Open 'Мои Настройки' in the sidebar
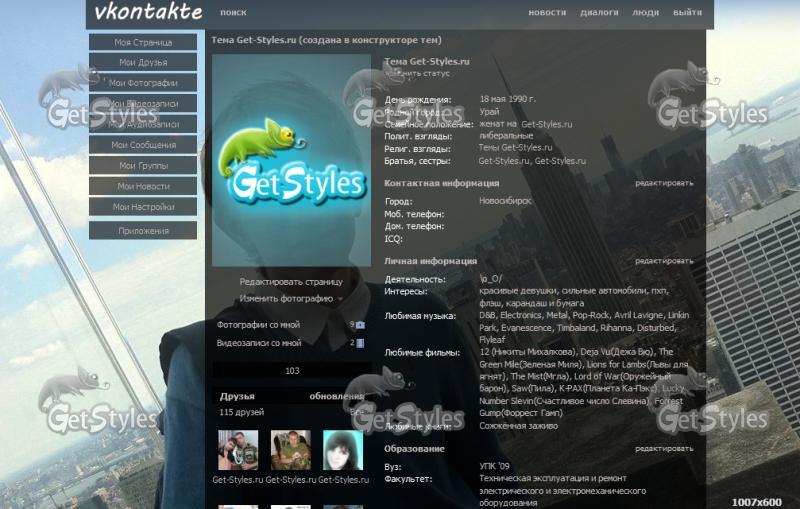This screenshot has width=800, height=509. pos(143,207)
